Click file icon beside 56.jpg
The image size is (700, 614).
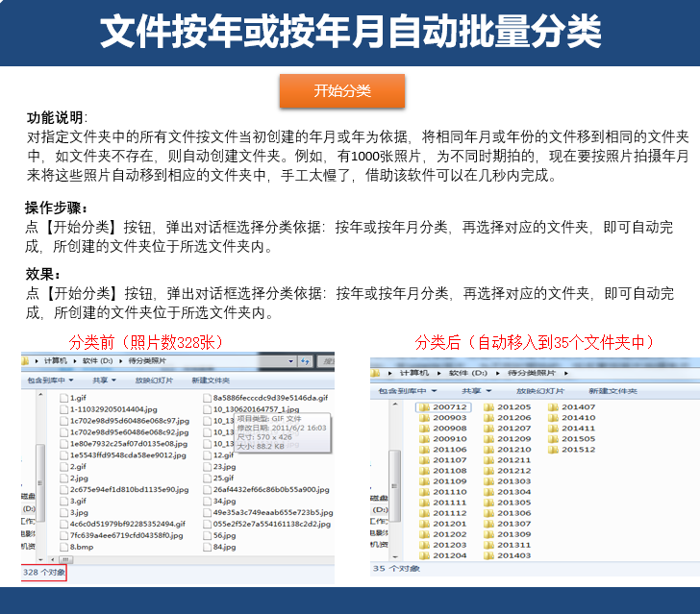pos(207,535)
